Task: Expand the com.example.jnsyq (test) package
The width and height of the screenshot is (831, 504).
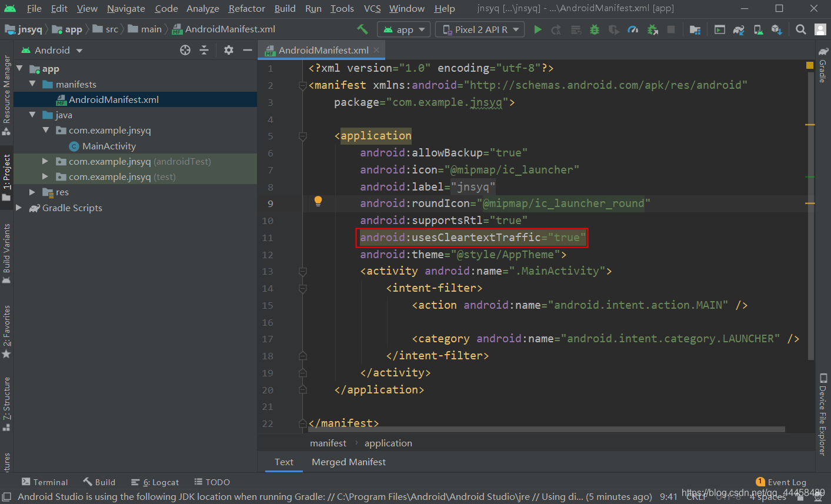Action: [45, 176]
